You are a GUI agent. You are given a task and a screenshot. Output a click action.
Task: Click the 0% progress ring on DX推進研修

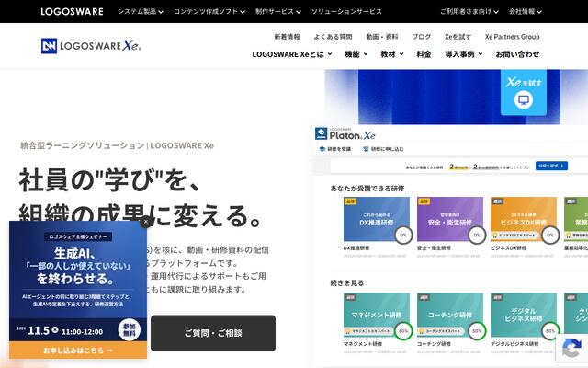403,236
